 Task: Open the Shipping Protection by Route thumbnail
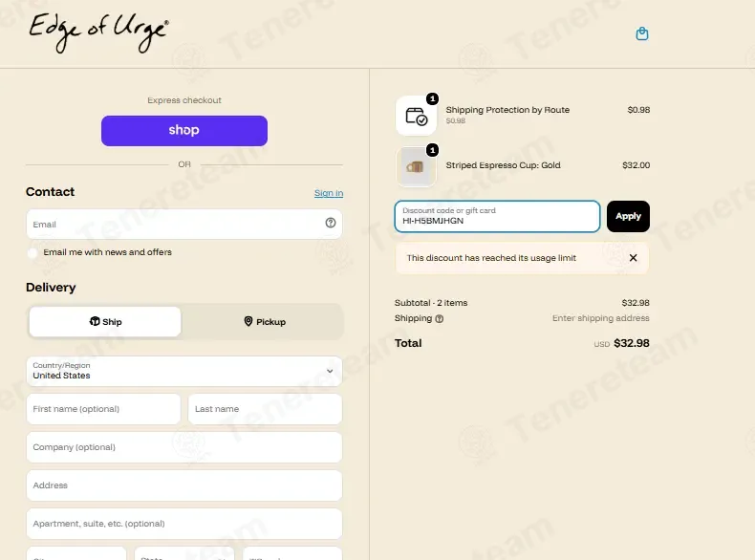pyautogui.click(x=416, y=116)
